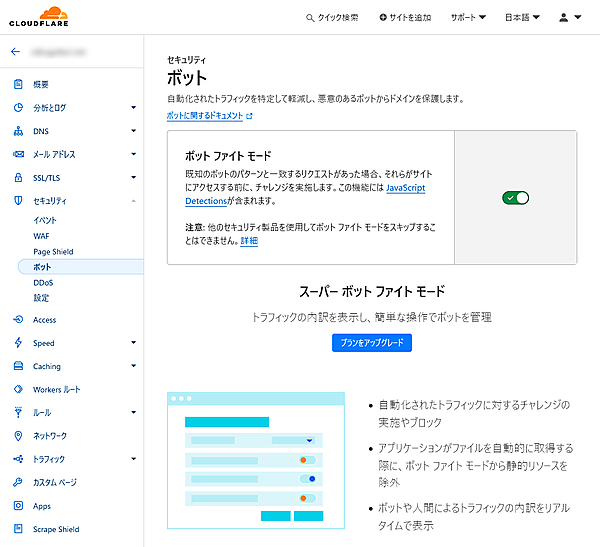Viewport: 600px width, 547px height.
Task: Select WAF in security submenu
Action: coord(41,235)
